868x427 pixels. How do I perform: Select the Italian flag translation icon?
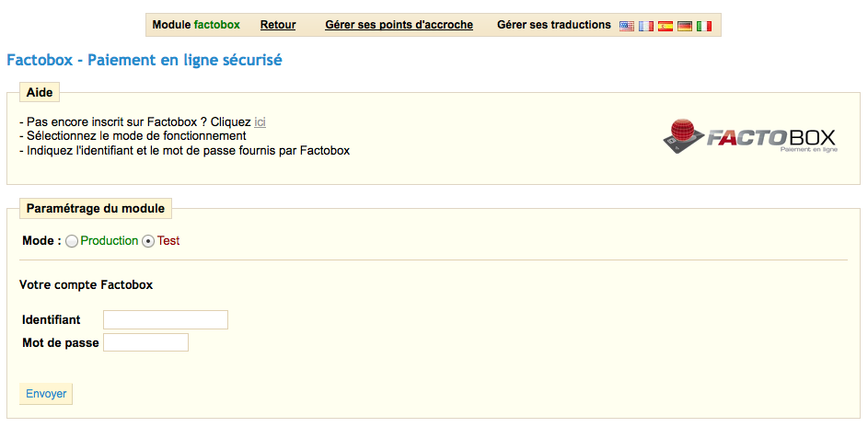[704, 26]
